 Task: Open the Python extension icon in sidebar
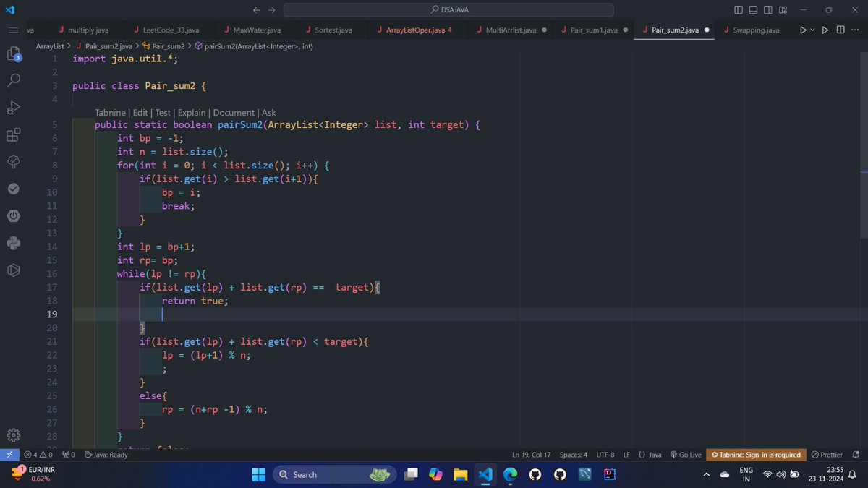[x=13, y=243]
